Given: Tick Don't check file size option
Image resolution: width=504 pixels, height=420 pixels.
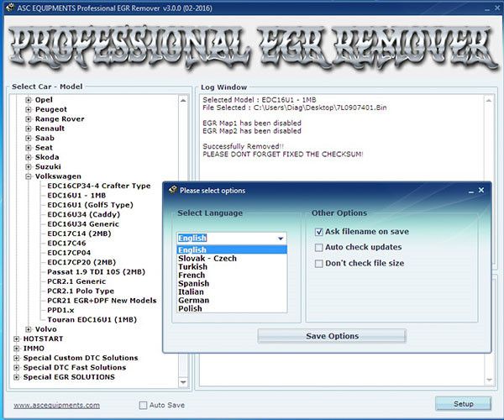Looking at the screenshot, I should [x=318, y=264].
